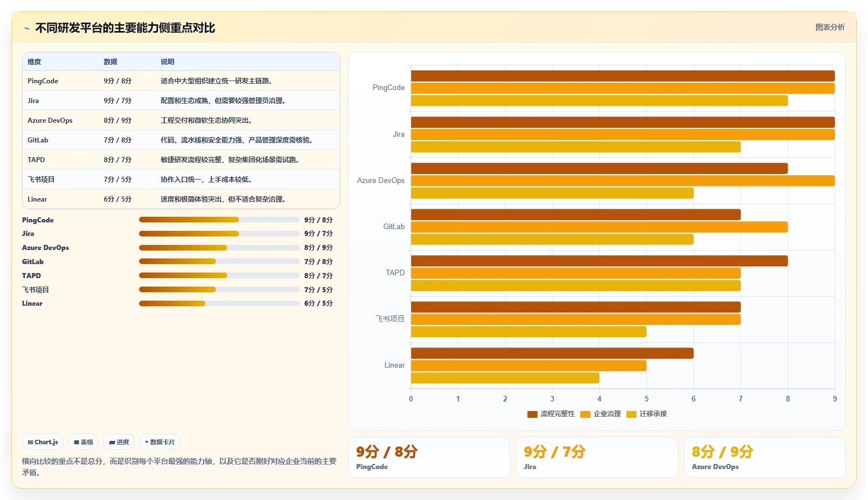Image resolution: width=868 pixels, height=500 pixels.
Task: Click 适合中大型组织建立统一研发主链路 description
Action: click(x=217, y=81)
